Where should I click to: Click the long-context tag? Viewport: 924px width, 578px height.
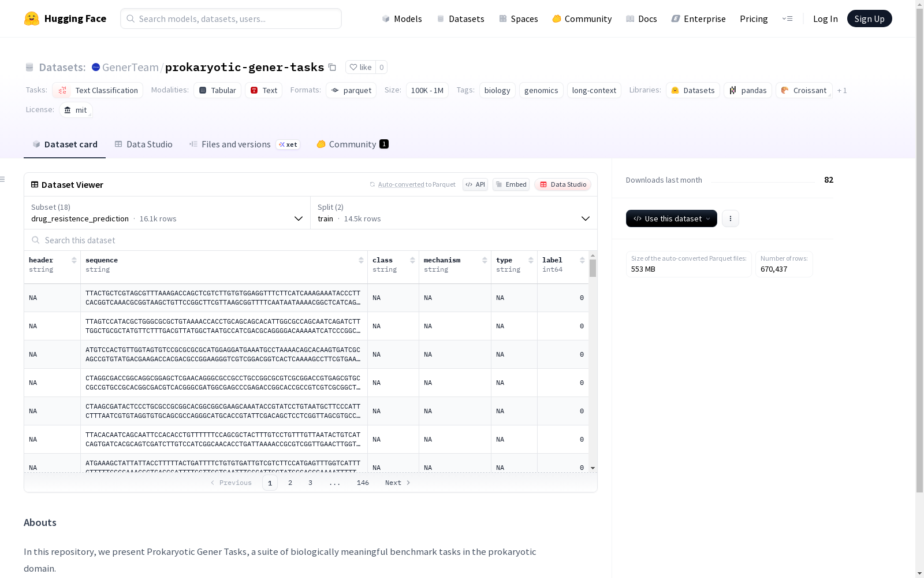click(594, 90)
